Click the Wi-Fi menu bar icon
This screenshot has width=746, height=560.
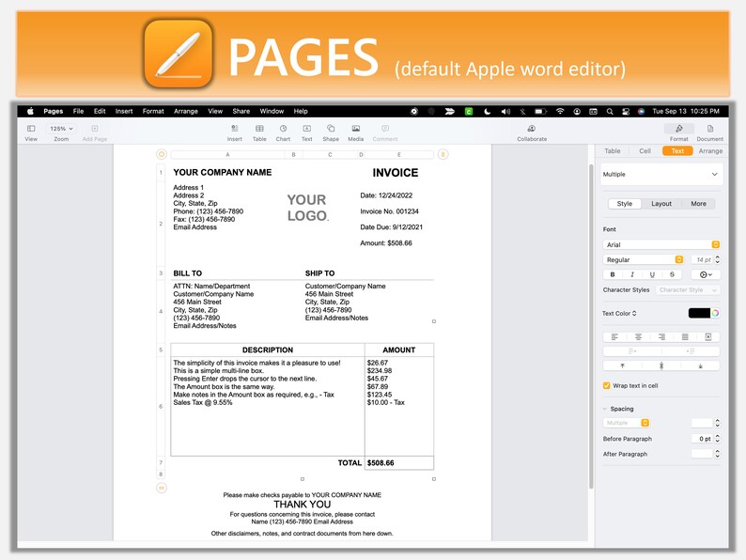click(x=560, y=111)
